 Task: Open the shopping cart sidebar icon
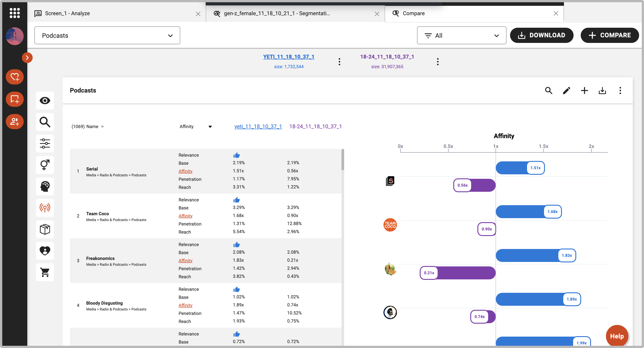click(x=45, y=272)
